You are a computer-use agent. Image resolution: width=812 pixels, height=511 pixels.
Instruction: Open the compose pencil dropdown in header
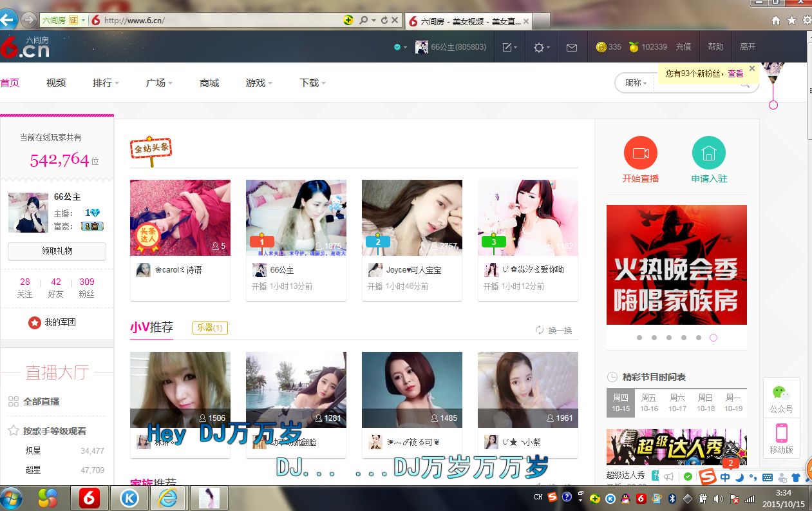click(509, 47)
